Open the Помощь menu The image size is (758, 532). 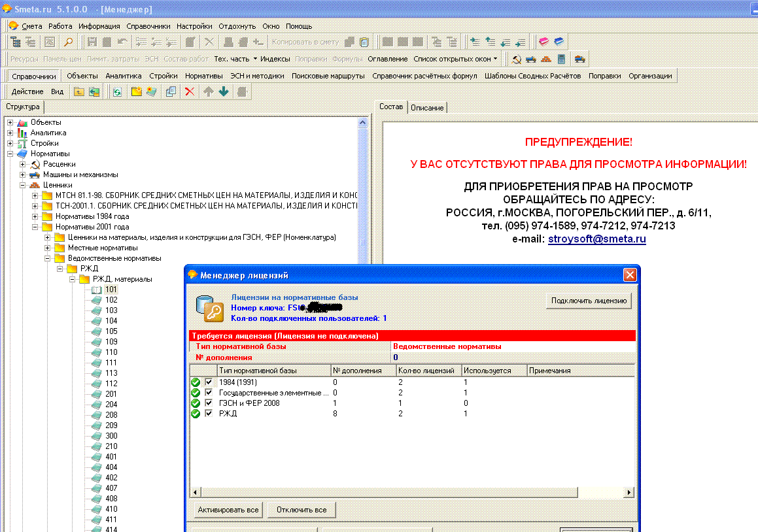299,26
